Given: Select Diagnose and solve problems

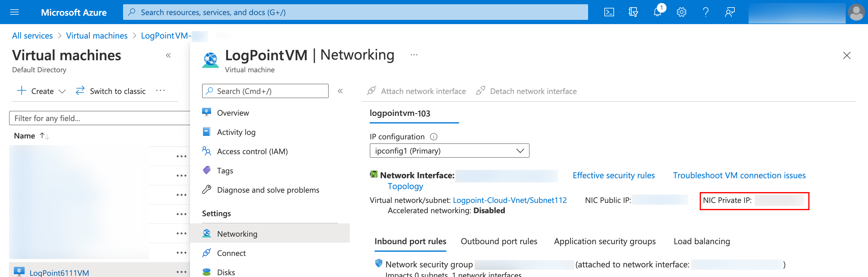Looking at the screenshot, I should point(268,189).
